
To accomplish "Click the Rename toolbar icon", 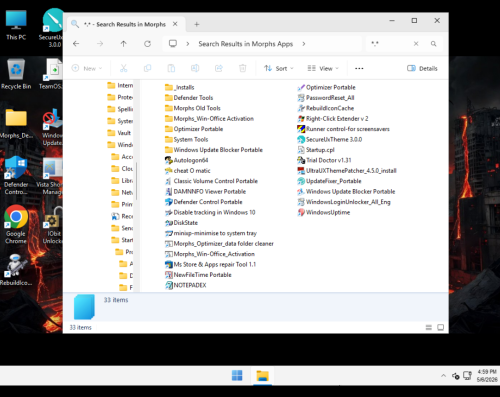I will [x=195, y=68].
